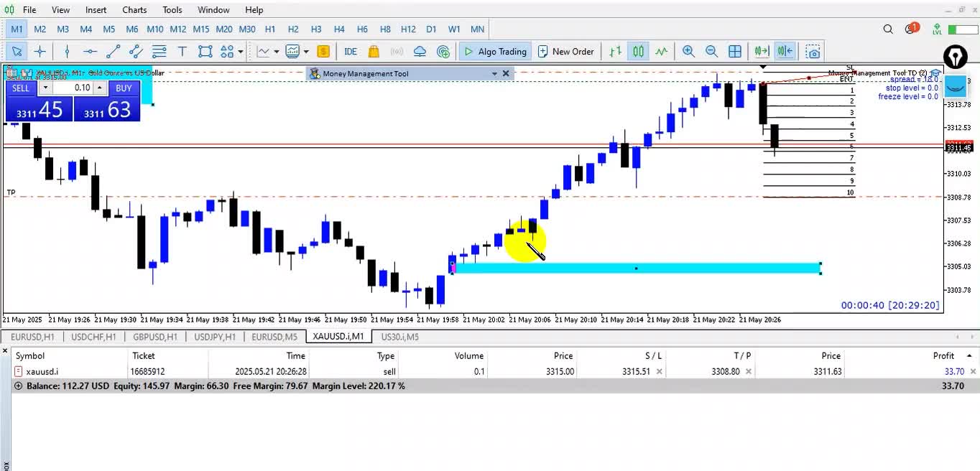Click the zoom out magnifier

tap(711, 52)
